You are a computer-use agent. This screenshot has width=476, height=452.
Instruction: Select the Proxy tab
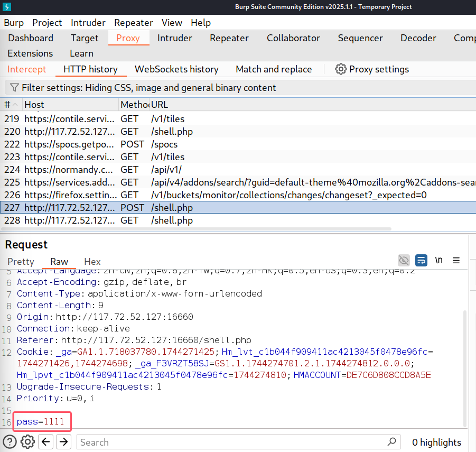pyautogui.click(x=128, y=38)
